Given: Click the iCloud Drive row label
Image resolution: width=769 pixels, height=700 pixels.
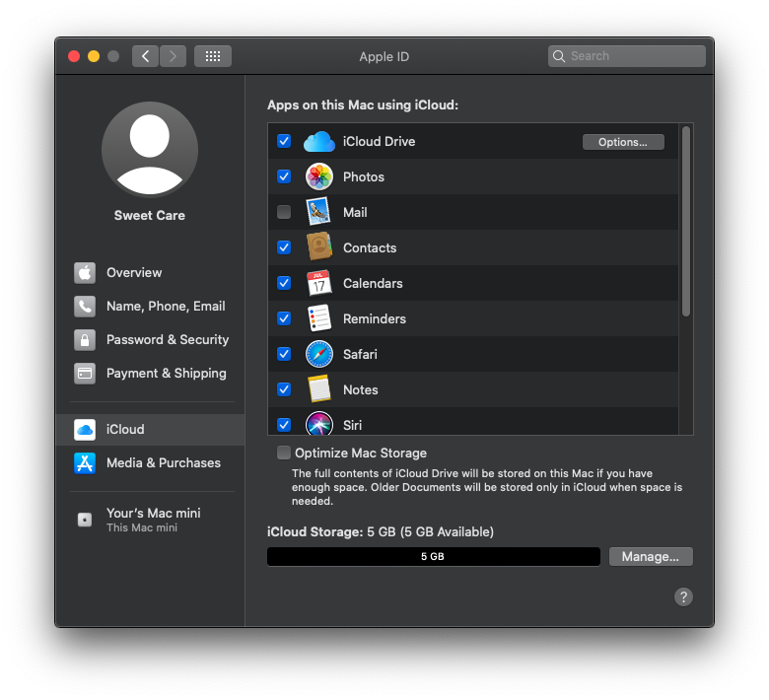Looking at the screenshot, I should [380, 142].
